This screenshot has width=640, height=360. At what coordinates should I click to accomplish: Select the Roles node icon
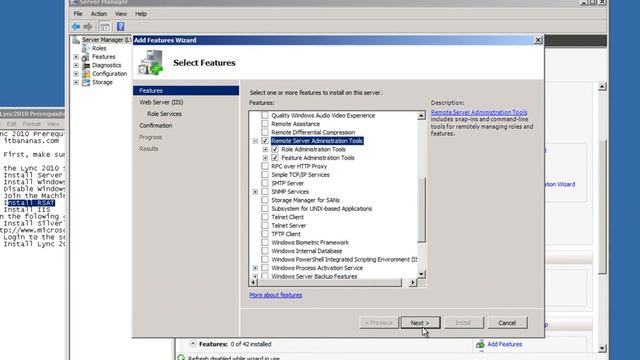click(86, 48)
